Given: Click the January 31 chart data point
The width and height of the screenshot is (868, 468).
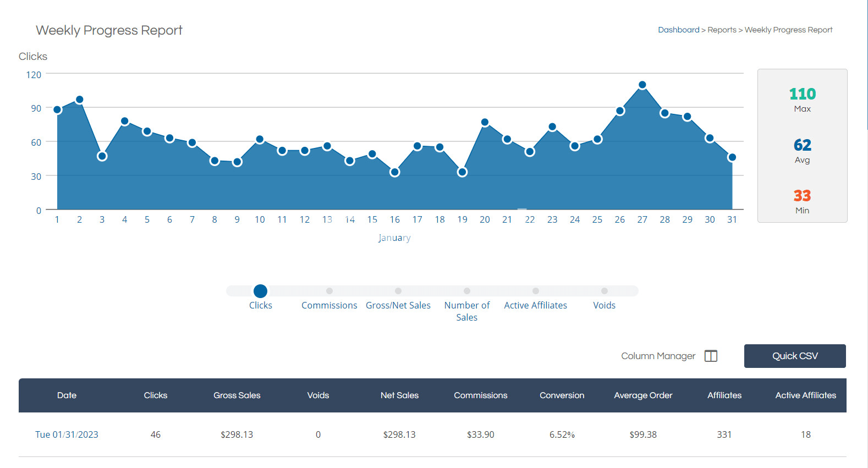Looking at the screenshot, I should pos(732,157).
